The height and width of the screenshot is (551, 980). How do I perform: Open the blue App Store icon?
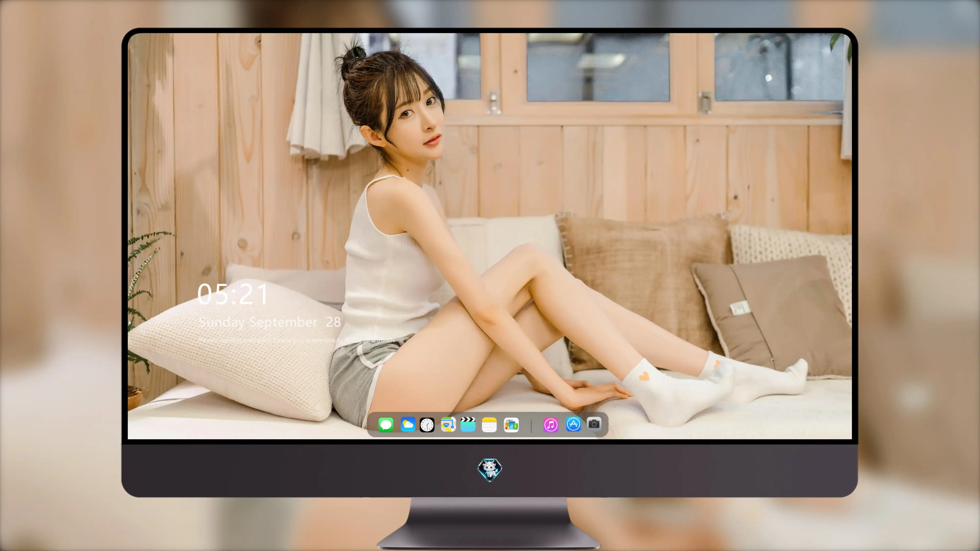[573, 424]
